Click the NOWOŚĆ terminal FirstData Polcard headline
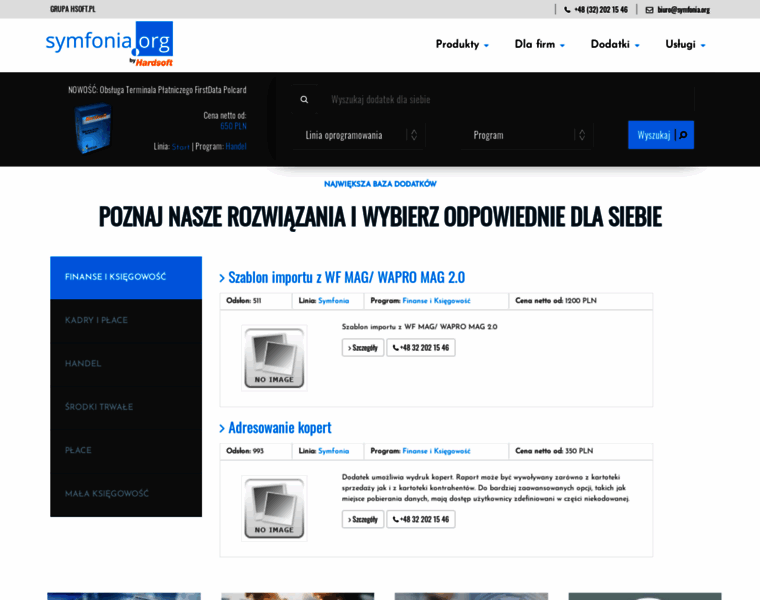The width and height of the screenshot is (760, 600). coord(157,90)
